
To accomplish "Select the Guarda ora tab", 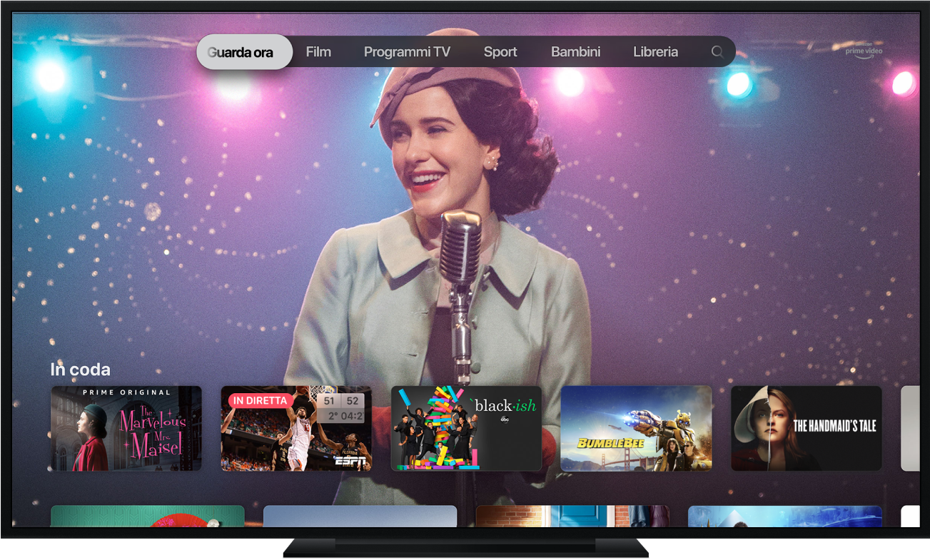I will click(244, 52).
